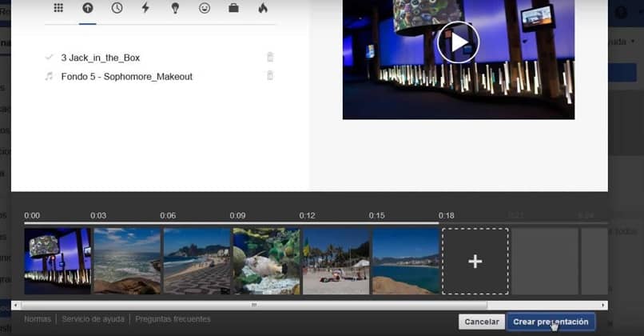Delete the Fondo 5 - Sophomore_Makeout track
644x336 pixels.
point(270,76)
